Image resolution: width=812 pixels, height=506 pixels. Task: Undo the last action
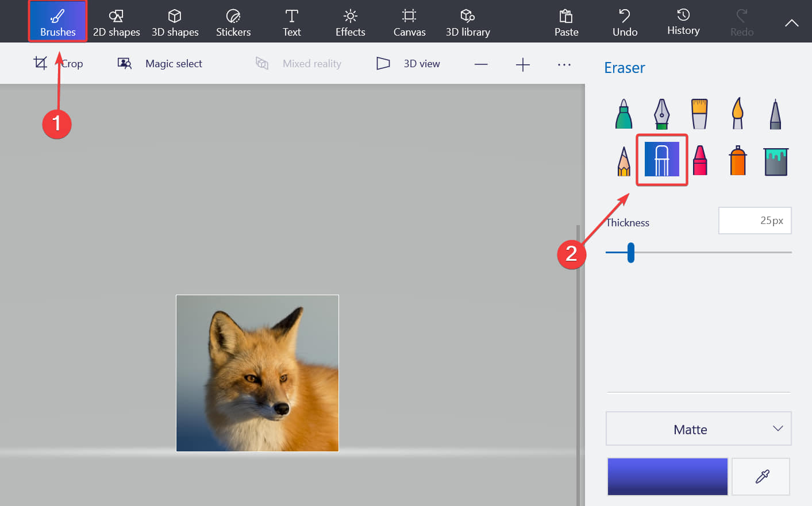pos(625,23)
